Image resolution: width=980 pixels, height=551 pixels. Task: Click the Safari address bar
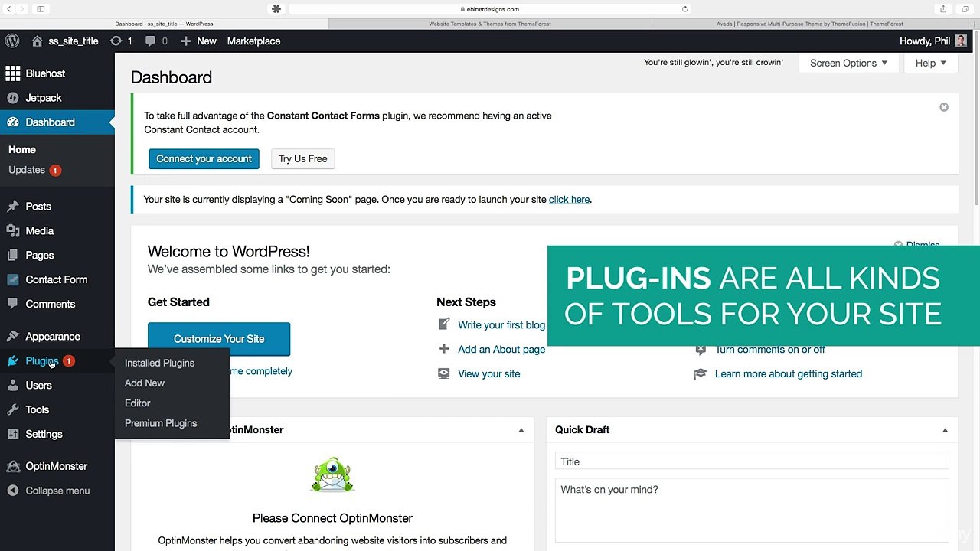coord(490,9)
